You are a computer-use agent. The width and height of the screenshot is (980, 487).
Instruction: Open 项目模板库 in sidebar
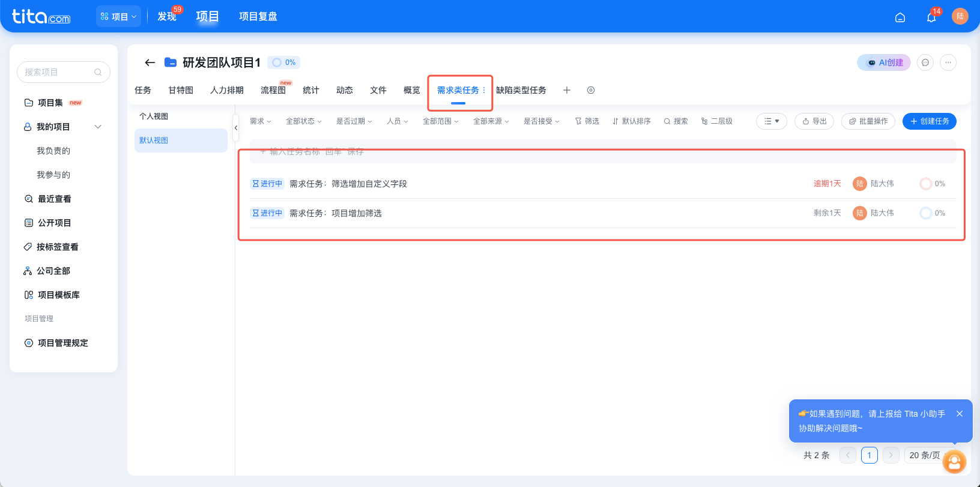(x=52, y=295)
